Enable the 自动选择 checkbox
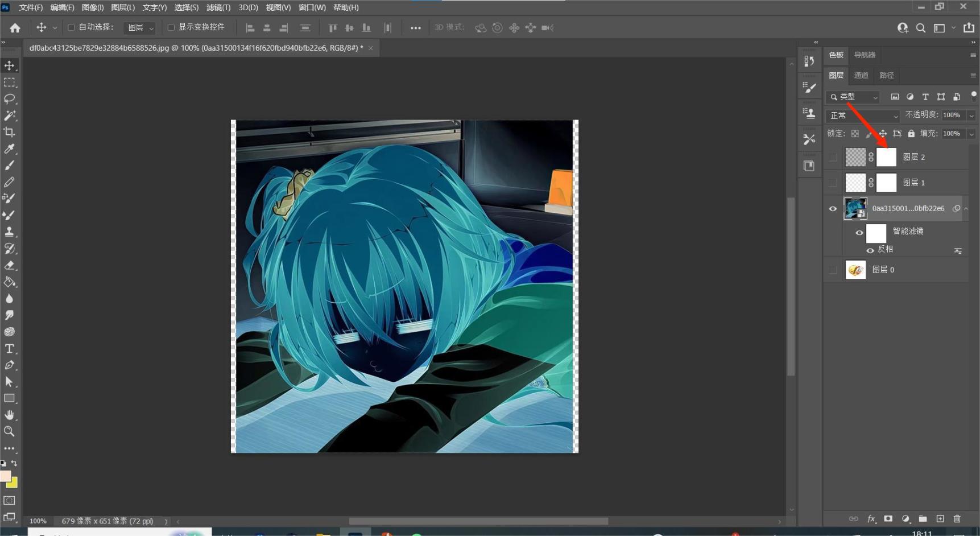980x536 pixels. click(72, 27)
